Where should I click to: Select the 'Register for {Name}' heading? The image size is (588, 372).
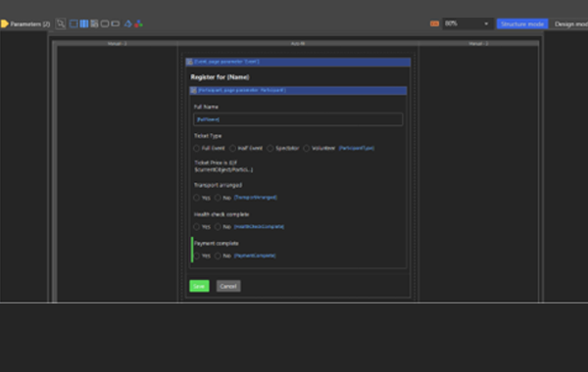(220, 77)
